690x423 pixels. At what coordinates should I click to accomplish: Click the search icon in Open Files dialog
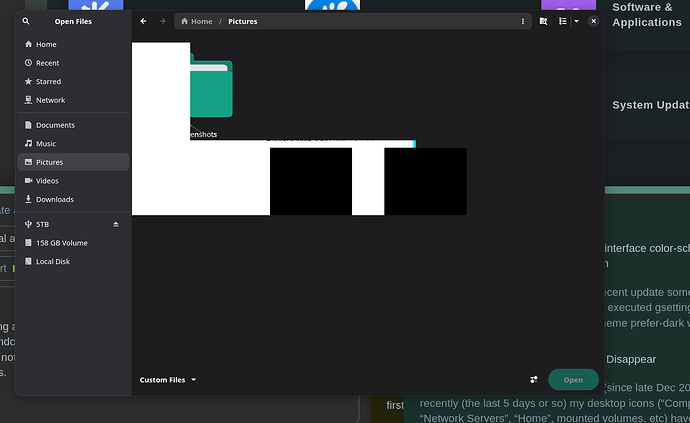point(26,21)
